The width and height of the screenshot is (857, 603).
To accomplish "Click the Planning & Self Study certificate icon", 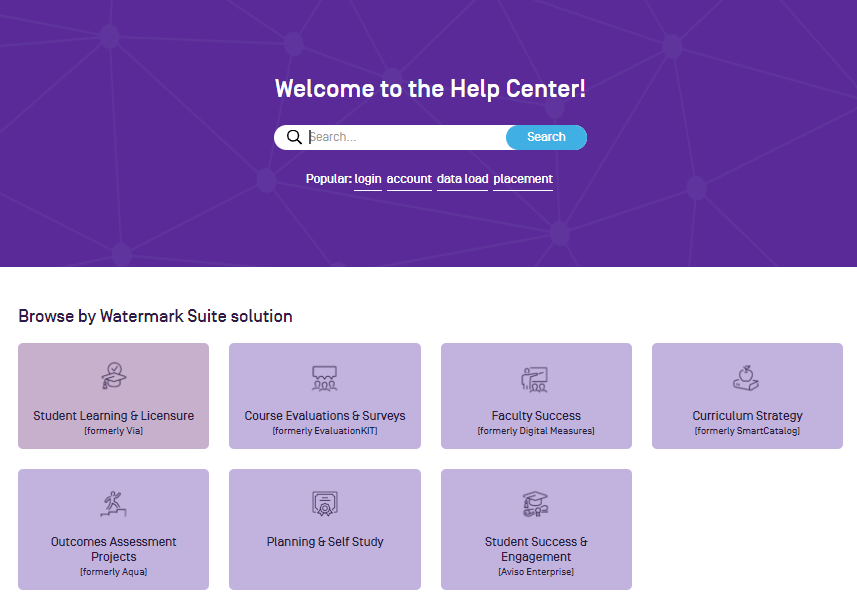I will coord(325,504).
